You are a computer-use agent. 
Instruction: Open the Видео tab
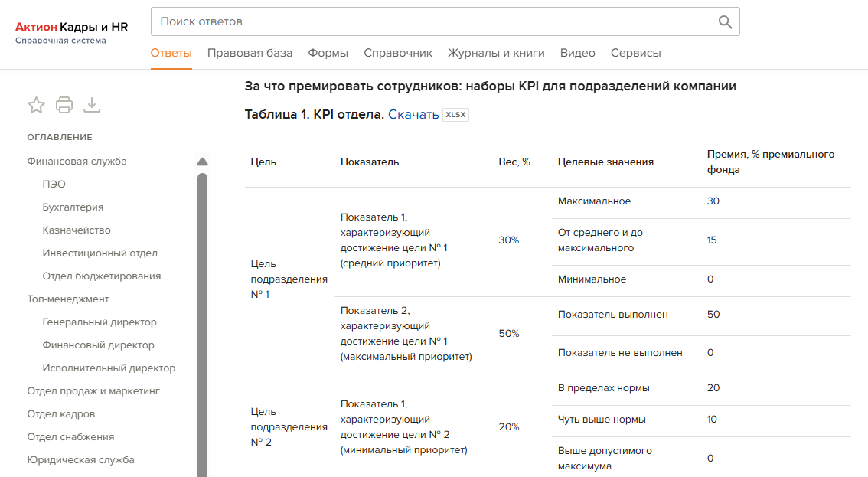pos(577,53)
